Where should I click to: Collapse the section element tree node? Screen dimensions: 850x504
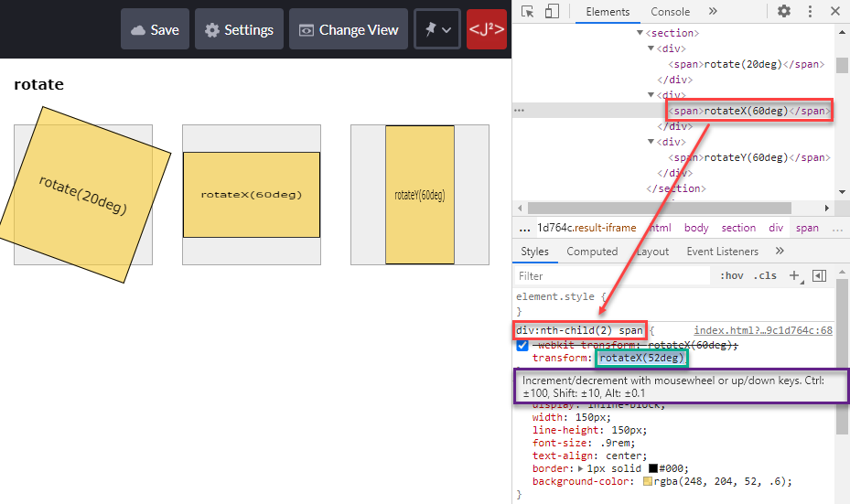pyautogui.click(x=640, y=33)
